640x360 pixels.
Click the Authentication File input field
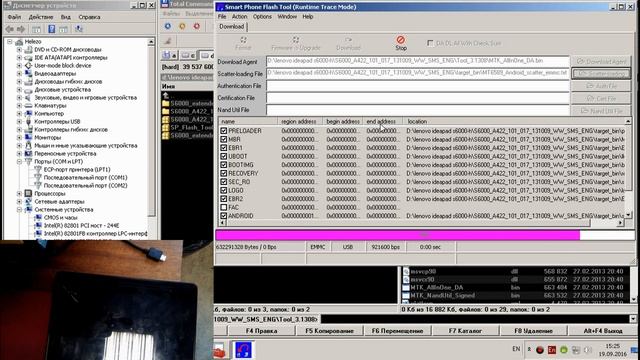(418, 86)
